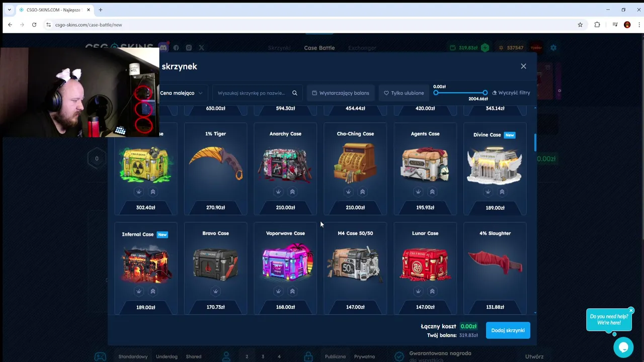Open the Chrome profile avatar
Viewport: 644px width, 362px height.
coord(627,25)
